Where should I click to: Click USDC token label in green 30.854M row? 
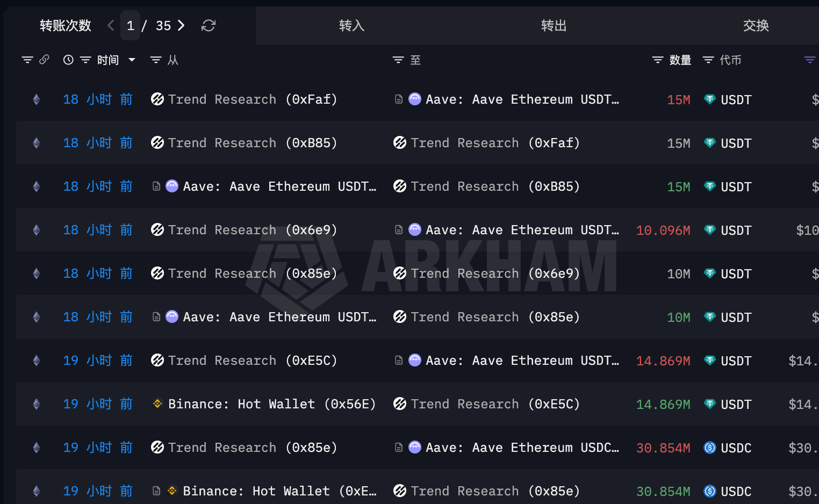pos(736,492)
